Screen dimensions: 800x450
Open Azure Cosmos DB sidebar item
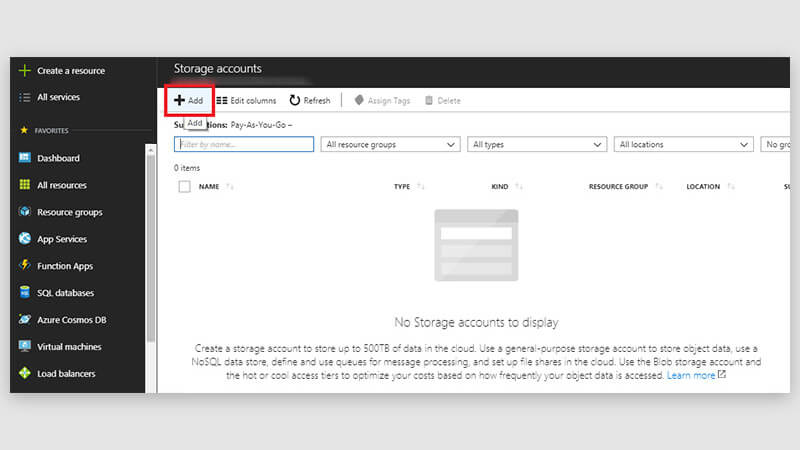(71, 320)
